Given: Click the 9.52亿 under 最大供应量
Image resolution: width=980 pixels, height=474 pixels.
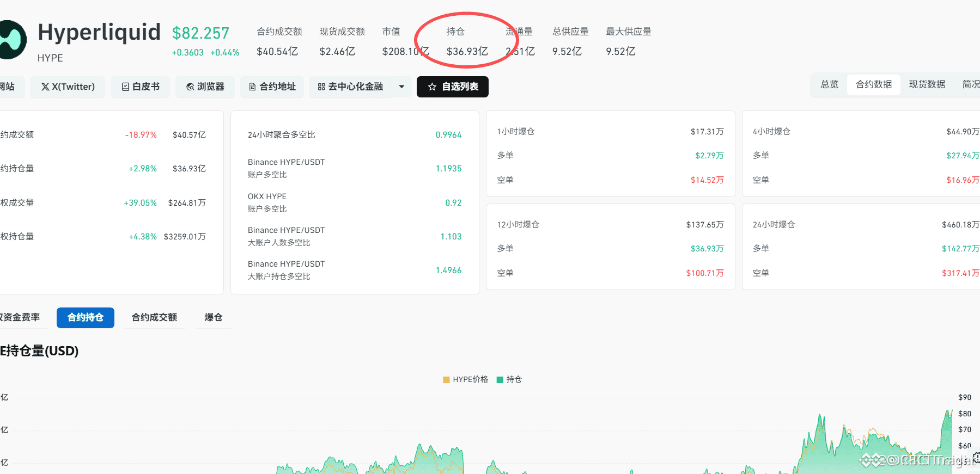Looking at the screenshot, I should 620,52.
